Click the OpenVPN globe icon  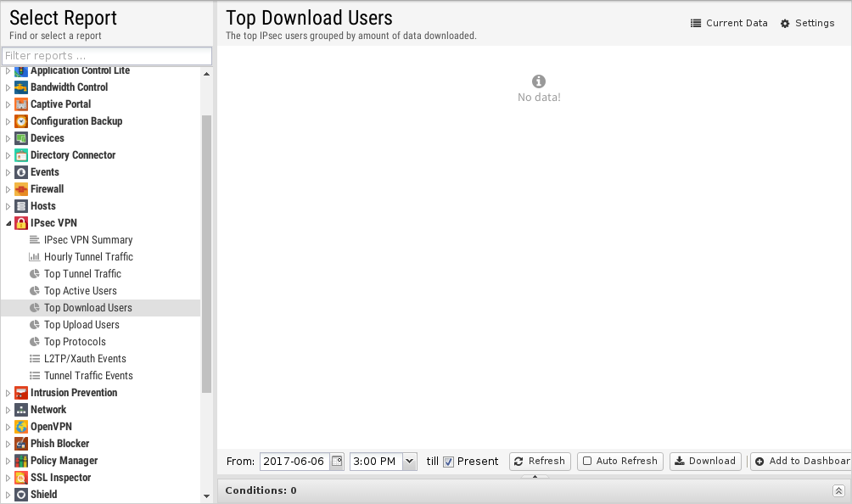21,427
